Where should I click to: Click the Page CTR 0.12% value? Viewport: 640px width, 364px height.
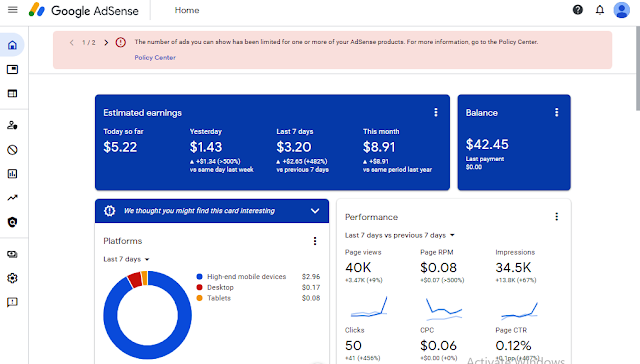(x=513, y=346)
